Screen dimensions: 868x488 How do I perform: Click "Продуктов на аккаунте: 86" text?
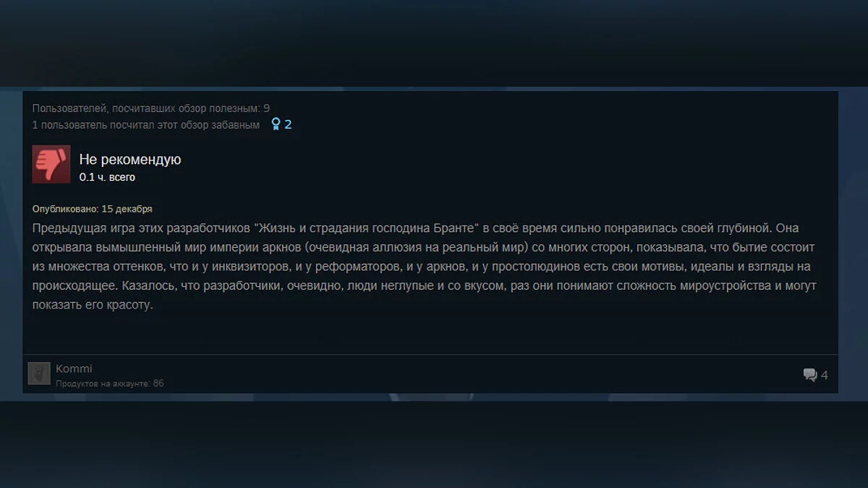click(110, 383)
